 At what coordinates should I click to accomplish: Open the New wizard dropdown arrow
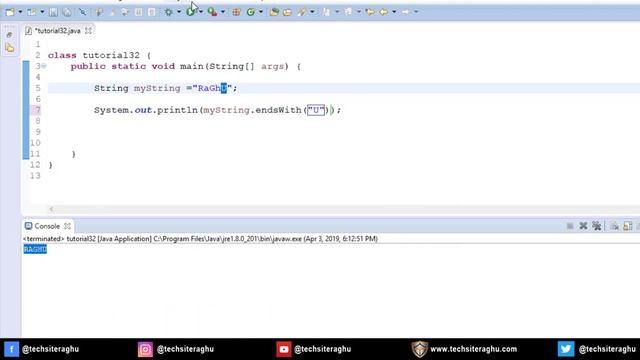point(20,12)
